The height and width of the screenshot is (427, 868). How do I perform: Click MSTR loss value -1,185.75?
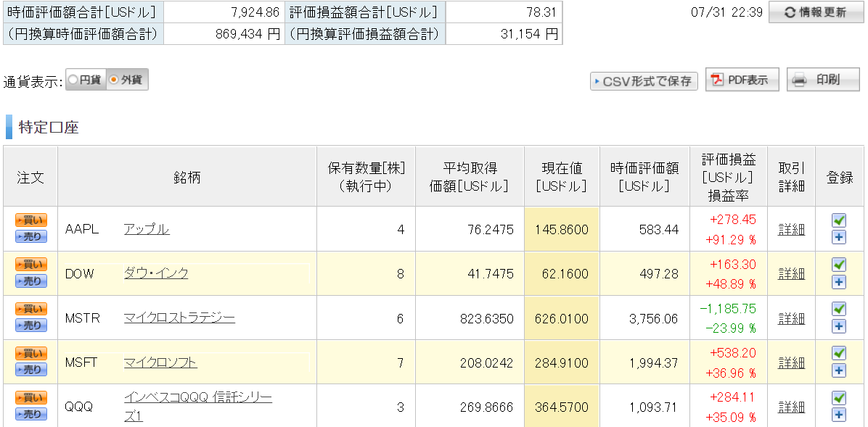727,309
